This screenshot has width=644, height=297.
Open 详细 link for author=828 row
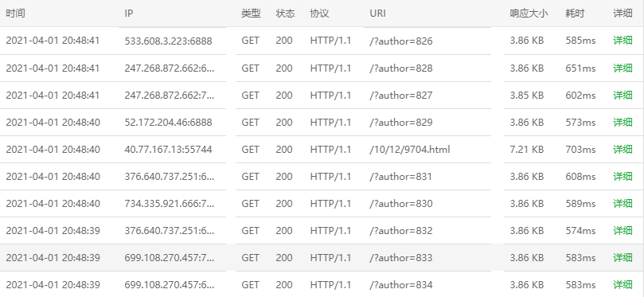tap(623, 68)
